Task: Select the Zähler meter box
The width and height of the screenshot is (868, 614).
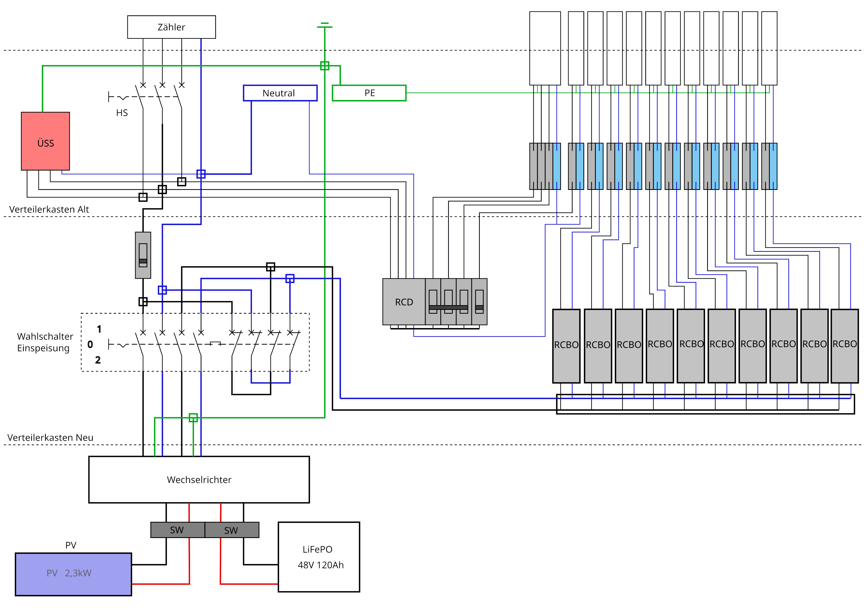Action: pyautogui.click(x=171, y=27)
